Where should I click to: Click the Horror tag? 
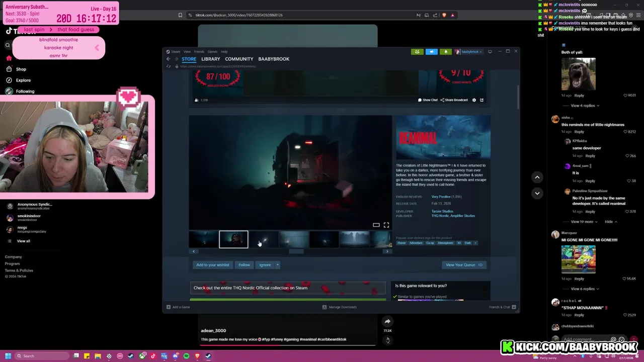401,243
